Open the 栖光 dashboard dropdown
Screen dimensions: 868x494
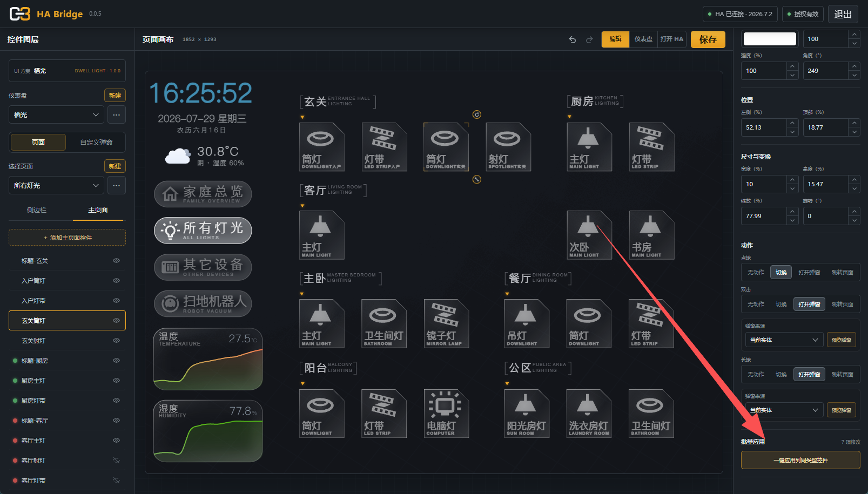pos(56,115)
